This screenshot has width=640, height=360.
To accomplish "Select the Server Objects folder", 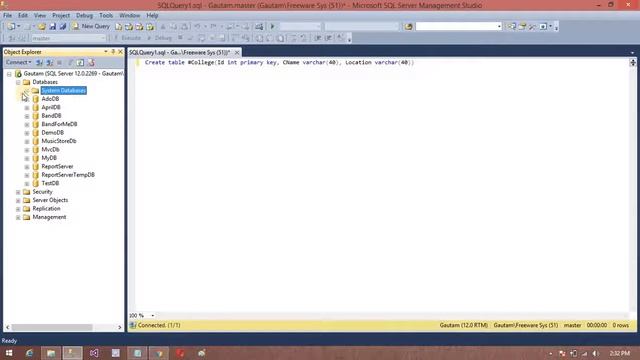I will 50,200.
